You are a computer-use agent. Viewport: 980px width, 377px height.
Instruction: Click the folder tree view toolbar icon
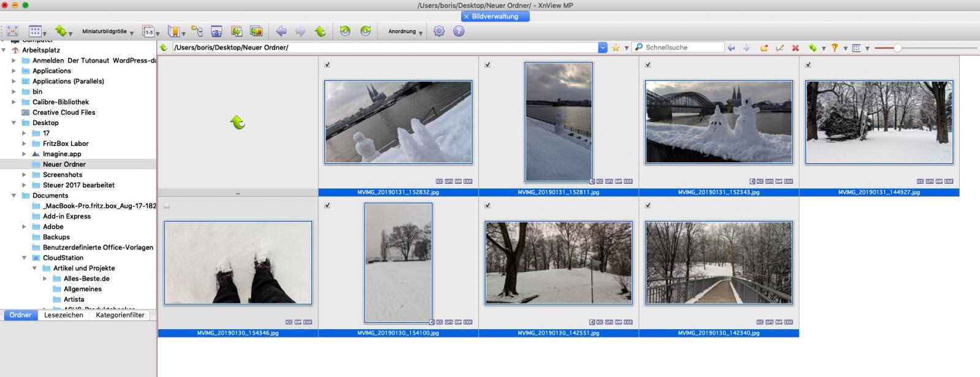tap(197, 31)
